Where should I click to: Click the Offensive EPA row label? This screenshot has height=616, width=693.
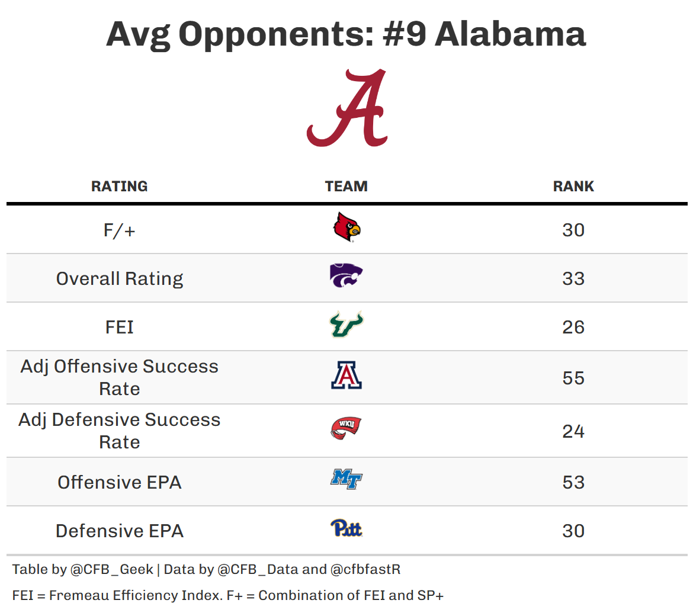120,483
